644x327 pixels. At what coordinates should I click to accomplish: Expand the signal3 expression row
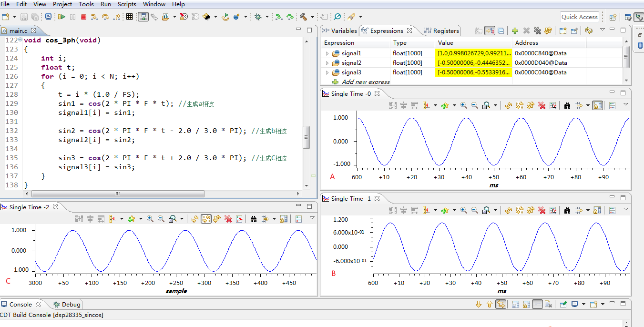click(x=327, y=72)
